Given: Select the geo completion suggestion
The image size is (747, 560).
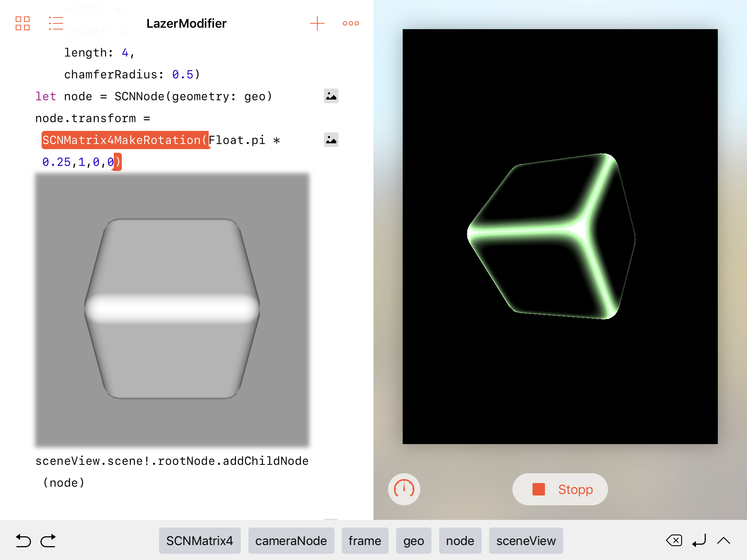Looking at the screenshot, I should point(414,541).
